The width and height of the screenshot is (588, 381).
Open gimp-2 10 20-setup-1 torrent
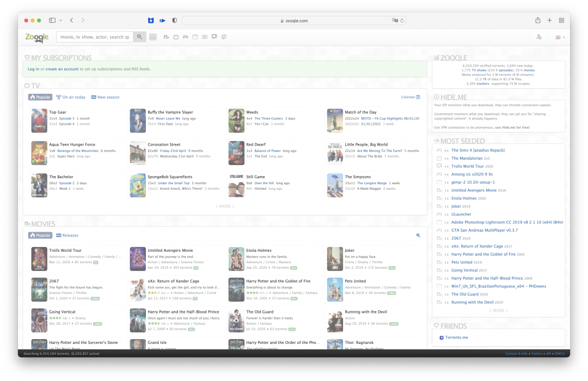click(x=473, y=183)
